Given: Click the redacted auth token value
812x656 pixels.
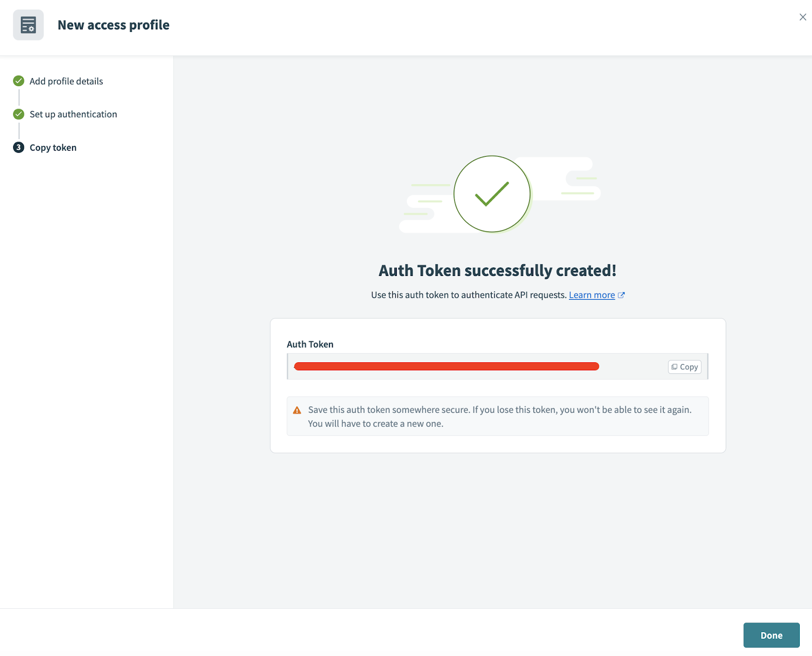Looking at the screenshot, I should pos(446,366).
